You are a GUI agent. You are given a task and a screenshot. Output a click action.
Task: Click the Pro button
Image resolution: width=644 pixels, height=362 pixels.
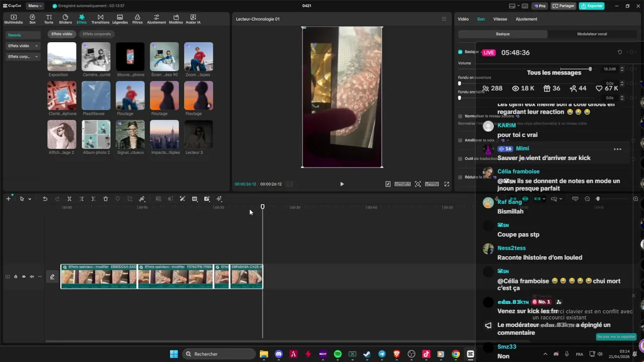(x=541, y=6)
